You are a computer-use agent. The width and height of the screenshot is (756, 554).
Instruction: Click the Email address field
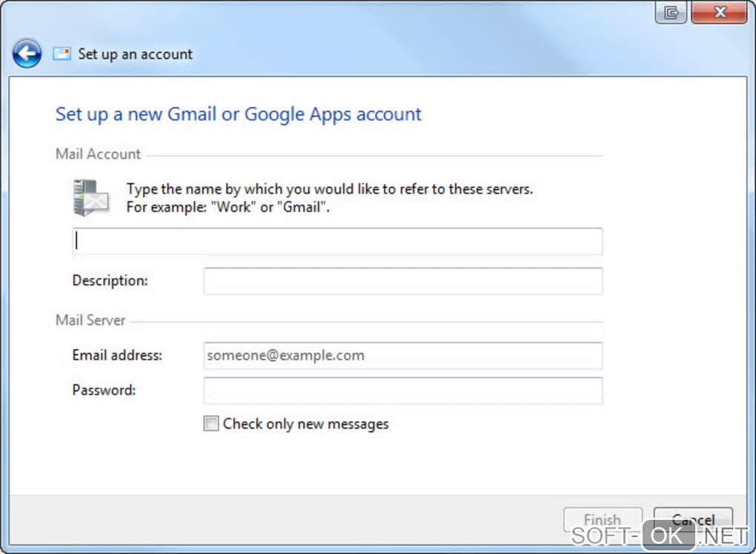click(x=403, y=356)
